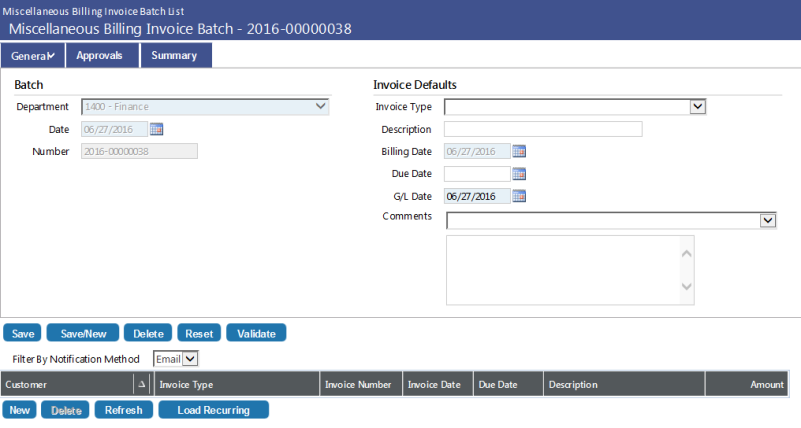Viewport: 801px width, 428px height.
Task: Open the Invoice Type dropdown
Action: tap(698, 106)
